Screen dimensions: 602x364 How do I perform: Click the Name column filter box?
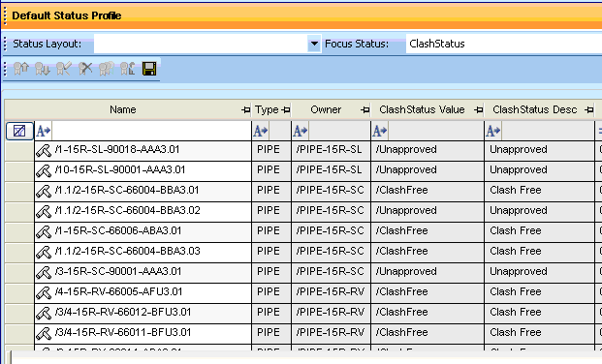151,132
